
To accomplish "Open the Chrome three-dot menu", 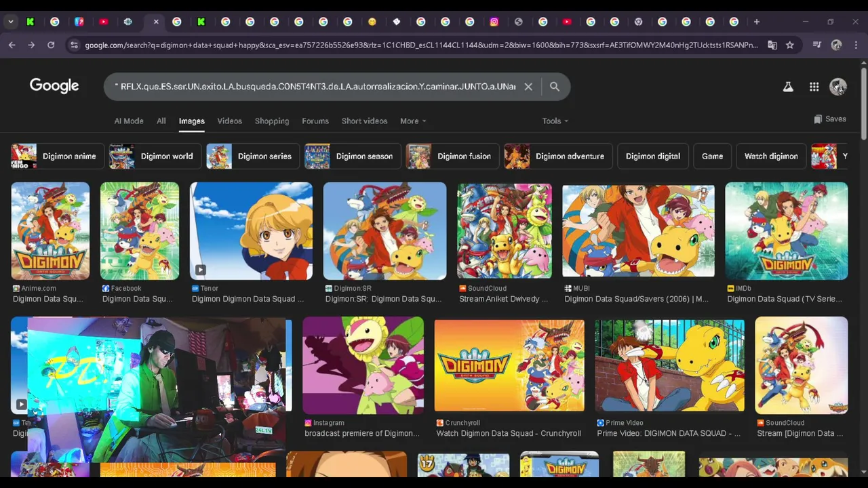I will [854, 45].
